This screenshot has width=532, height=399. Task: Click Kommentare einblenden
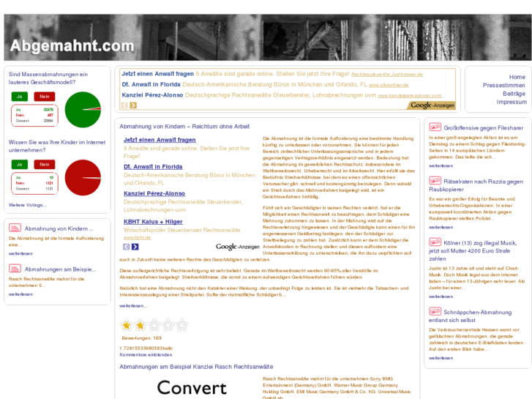point(146,355)
